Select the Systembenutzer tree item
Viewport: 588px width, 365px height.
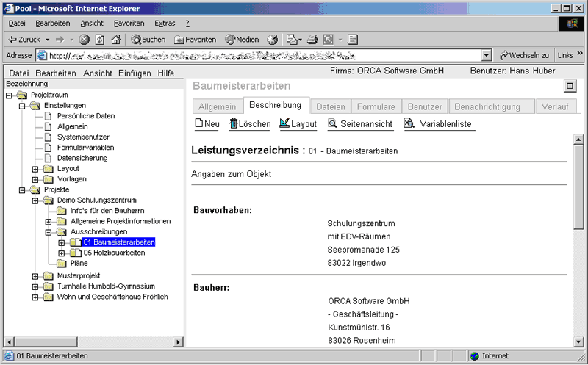[x=83, y=137]
